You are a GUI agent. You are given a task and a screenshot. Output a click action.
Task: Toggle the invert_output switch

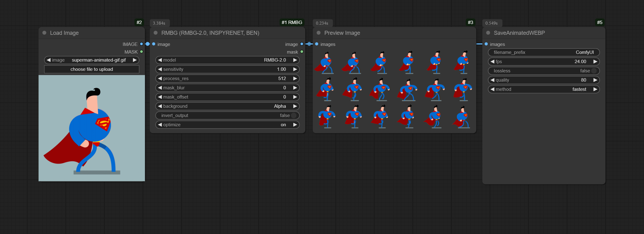pyautogui.click(x=293, y=115)
